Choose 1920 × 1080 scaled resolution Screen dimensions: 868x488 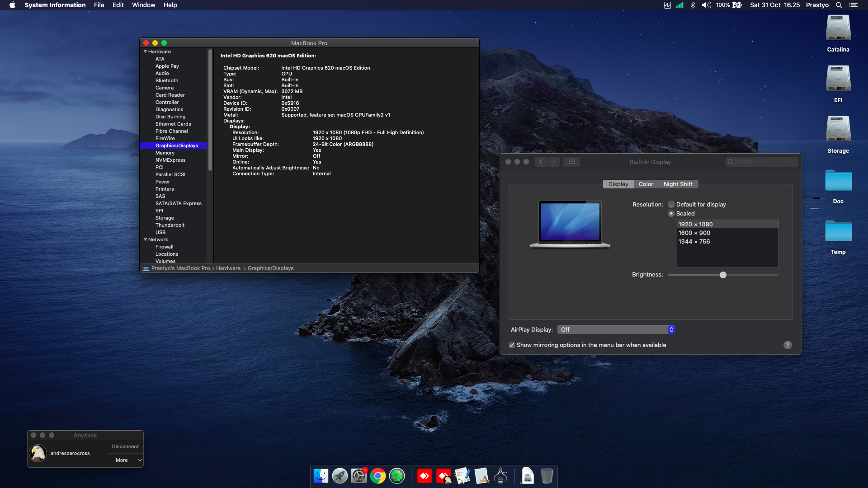727,224
